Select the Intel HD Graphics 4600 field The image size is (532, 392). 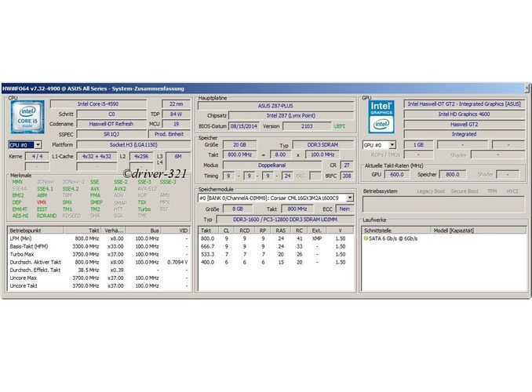tap(464, 114)
